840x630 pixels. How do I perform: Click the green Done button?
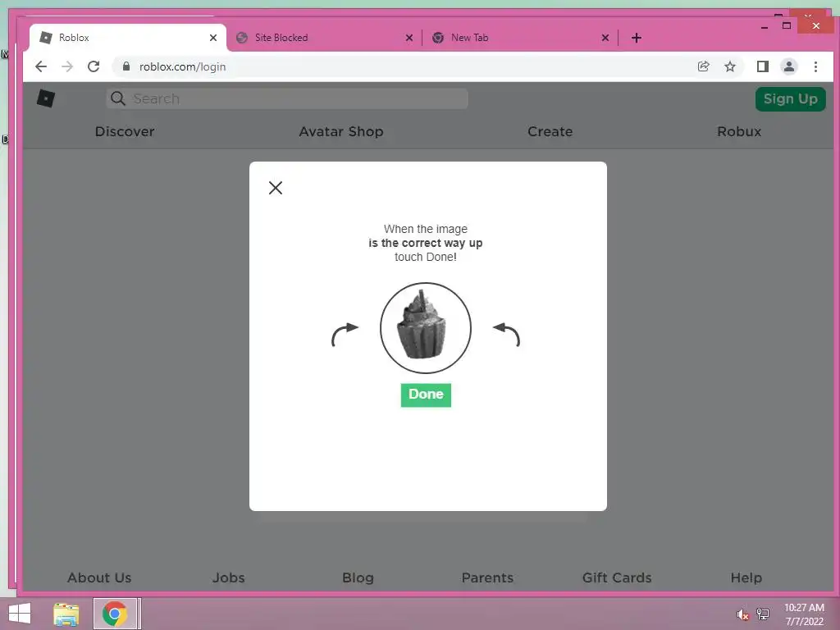[426, 395]
